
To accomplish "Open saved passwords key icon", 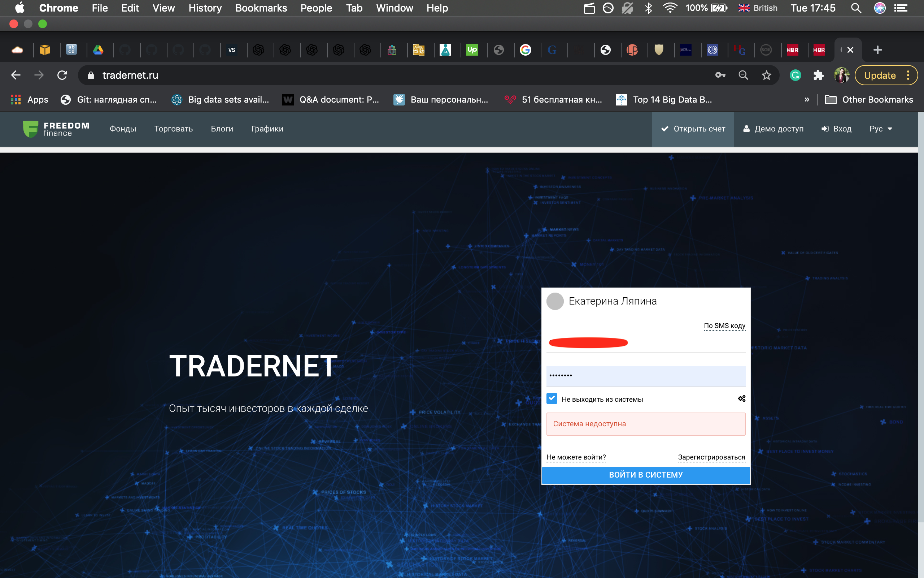I will [x=720, y=75].
